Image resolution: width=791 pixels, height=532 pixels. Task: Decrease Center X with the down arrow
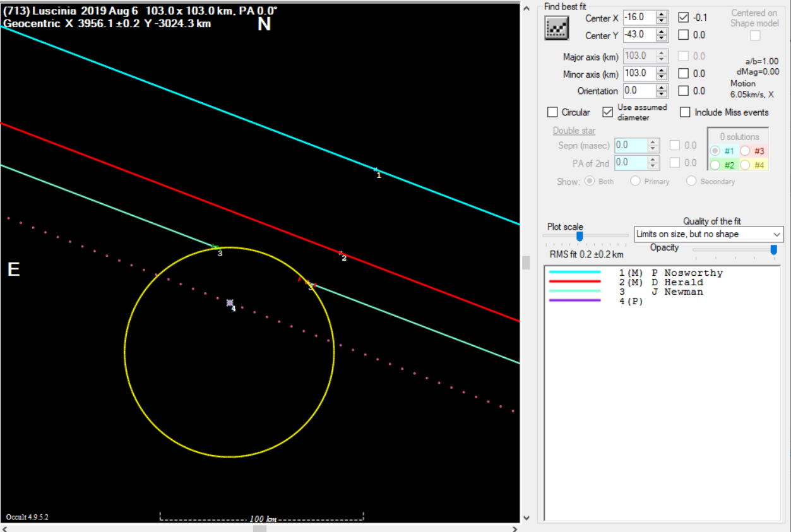pyautogui.click(x=662, y=21)
